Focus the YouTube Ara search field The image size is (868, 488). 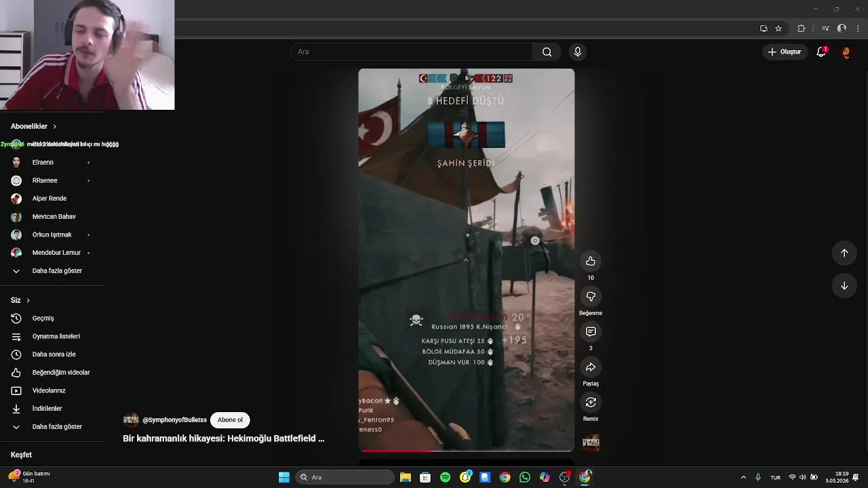coord(412,52)
